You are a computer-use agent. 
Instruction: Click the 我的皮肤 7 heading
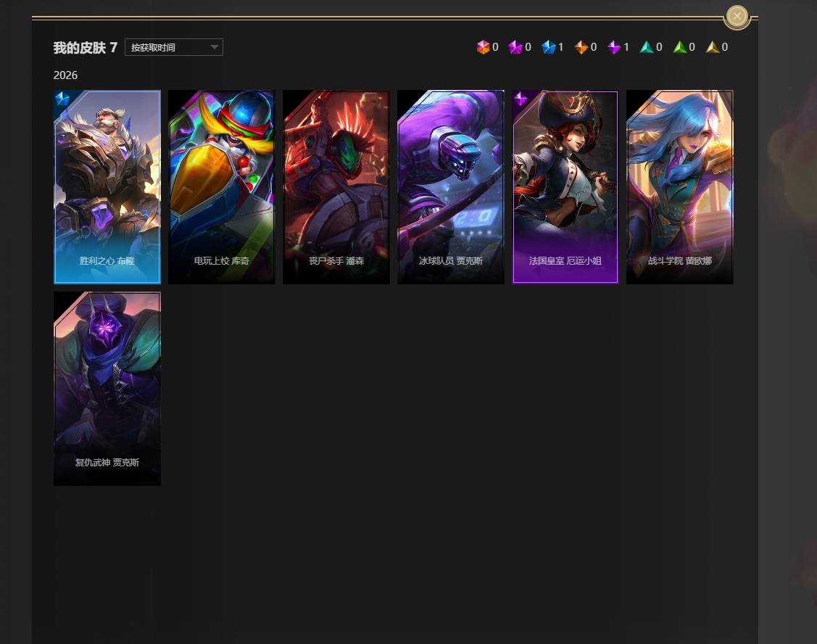pos(86,47)
